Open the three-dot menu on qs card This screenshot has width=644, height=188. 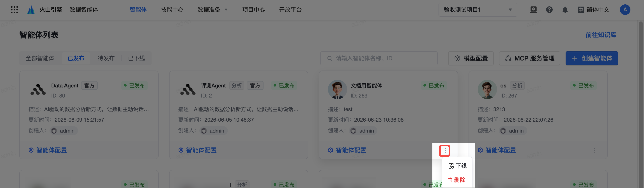pyautogui.click(x=595, y=150)
